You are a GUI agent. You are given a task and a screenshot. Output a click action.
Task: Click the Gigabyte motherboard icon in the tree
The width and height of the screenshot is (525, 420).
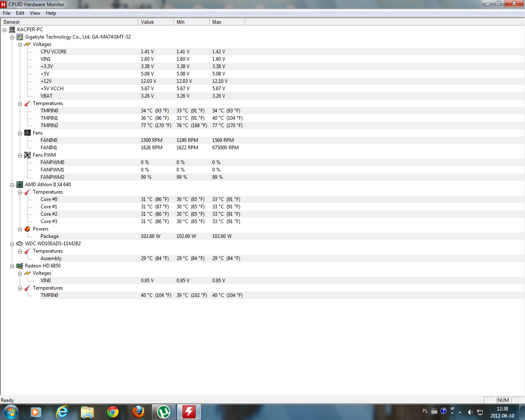[x=20, y=37]
